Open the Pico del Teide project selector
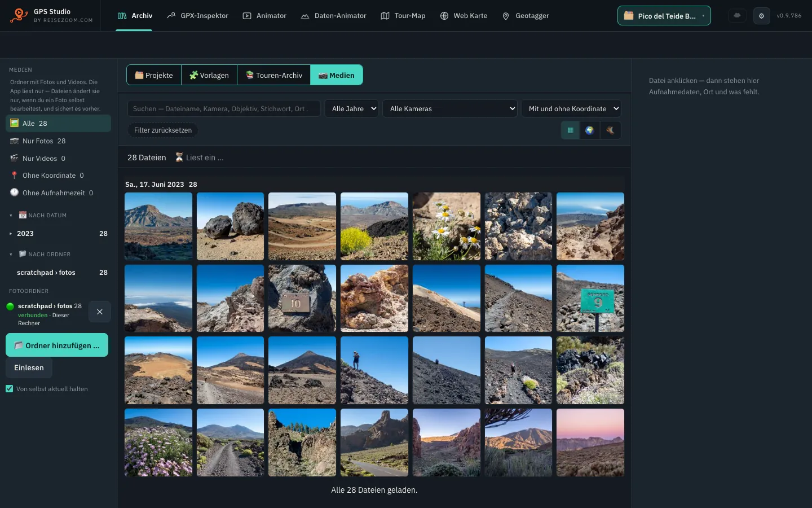Image resolution: width=812 pixels, height=508 pixels. [x=664, y=16]
